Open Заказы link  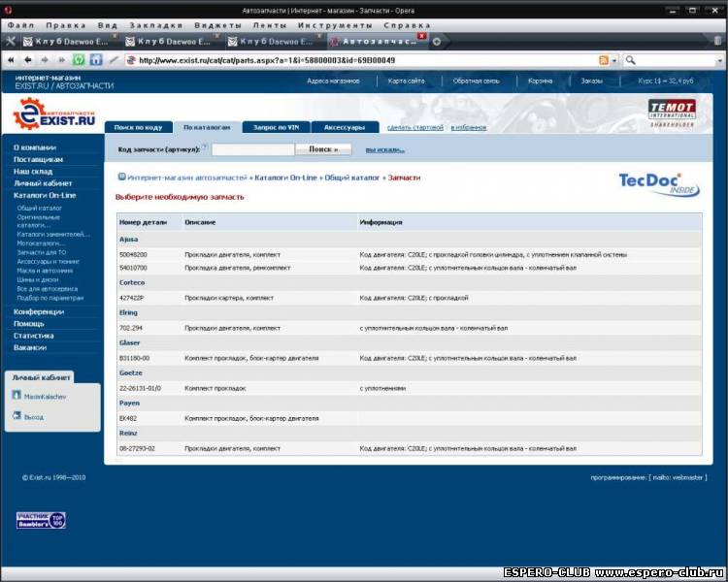(x=591, y=81)
